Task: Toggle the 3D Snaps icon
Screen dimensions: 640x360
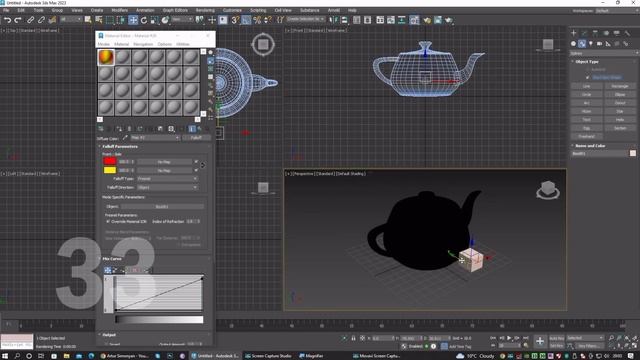Action: tap(235, 20)
